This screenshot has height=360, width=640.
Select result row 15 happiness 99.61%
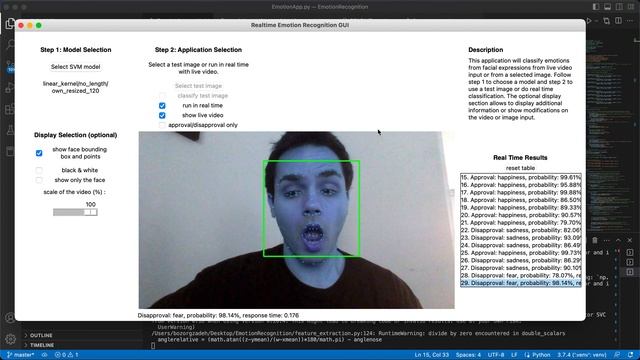coord(520,178)
